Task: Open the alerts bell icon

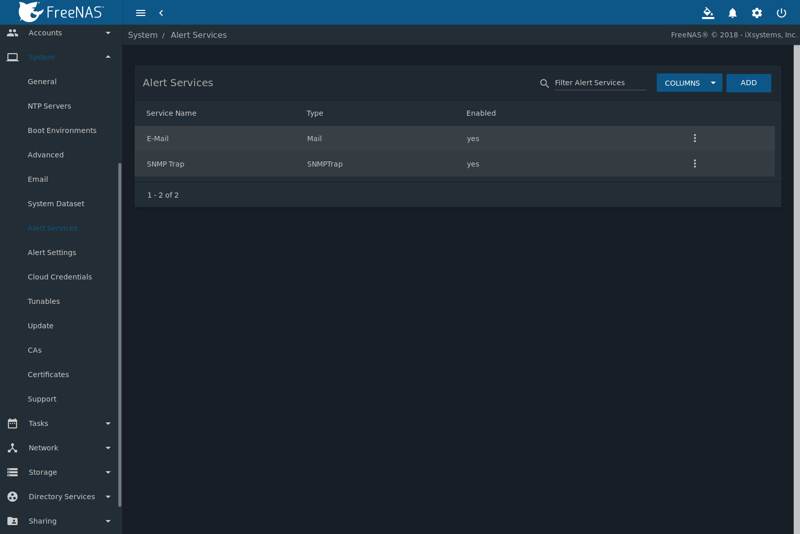Action: pyautogui.click(x=732, y=13)
